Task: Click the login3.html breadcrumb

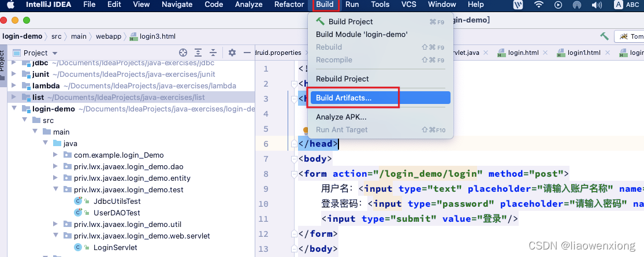Action: (x=152, y=36)
